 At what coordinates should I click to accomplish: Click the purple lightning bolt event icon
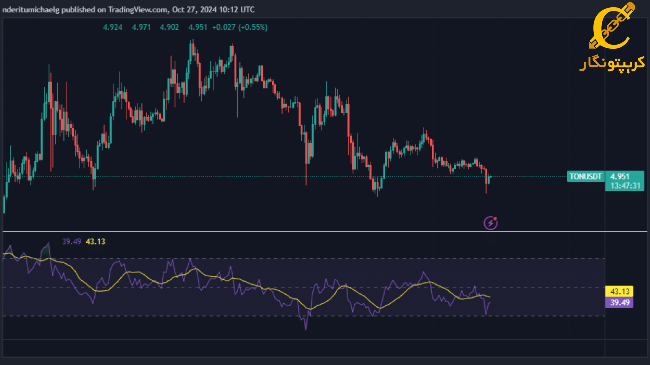click(490, 223)
